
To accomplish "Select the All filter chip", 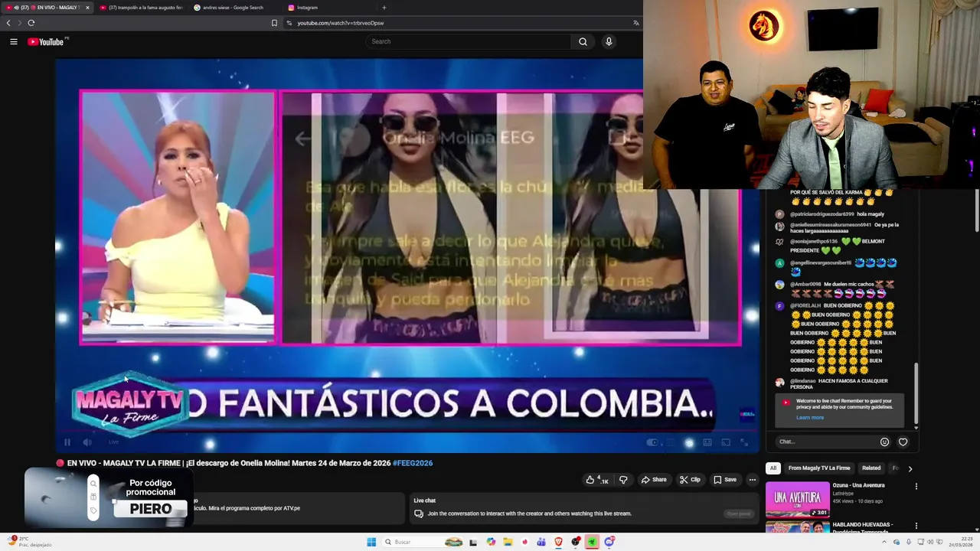I will pos(773,468).
